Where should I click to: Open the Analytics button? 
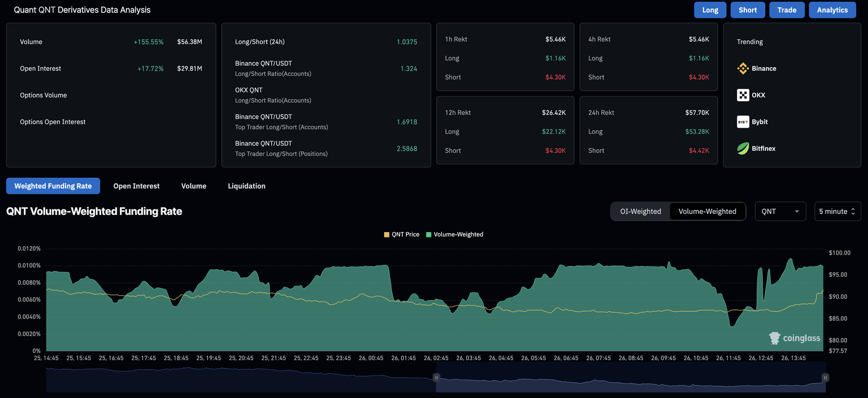(832, 10)
